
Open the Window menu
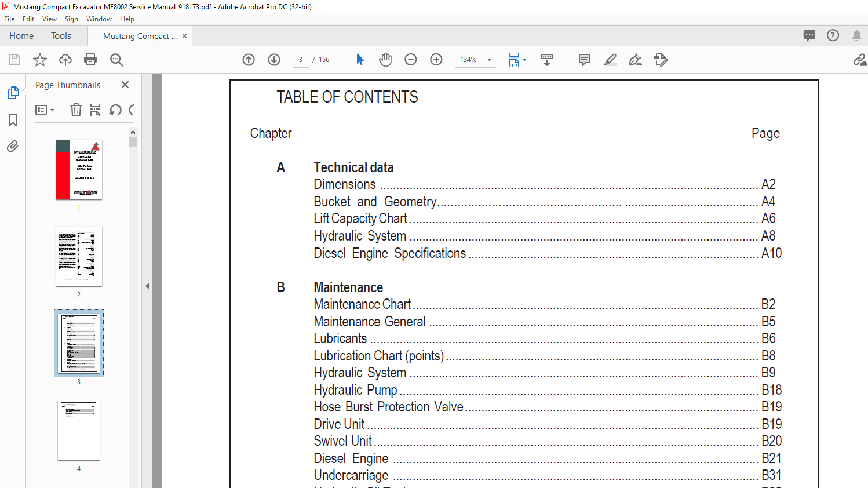(99, 19)
